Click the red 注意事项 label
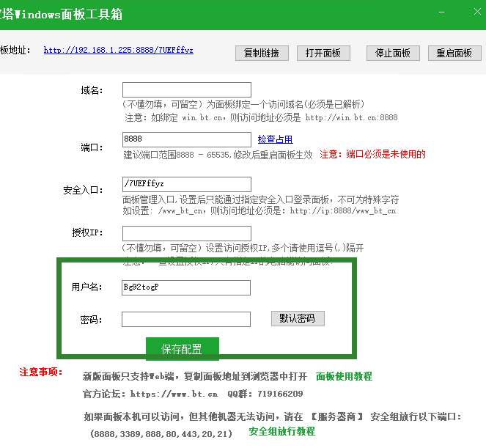Screen dimensions: 486x448 tap(41, 372)
